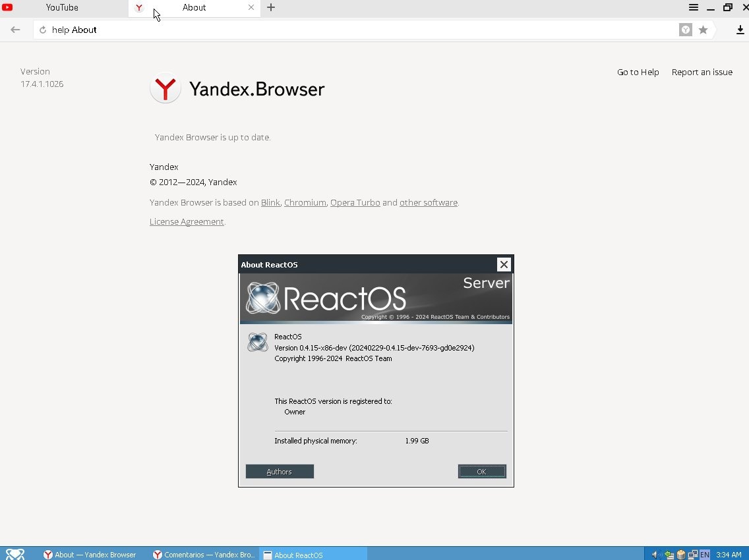Open network connection tray icon
The height and width of the screenshot is (560, 749).
[693, 555]
